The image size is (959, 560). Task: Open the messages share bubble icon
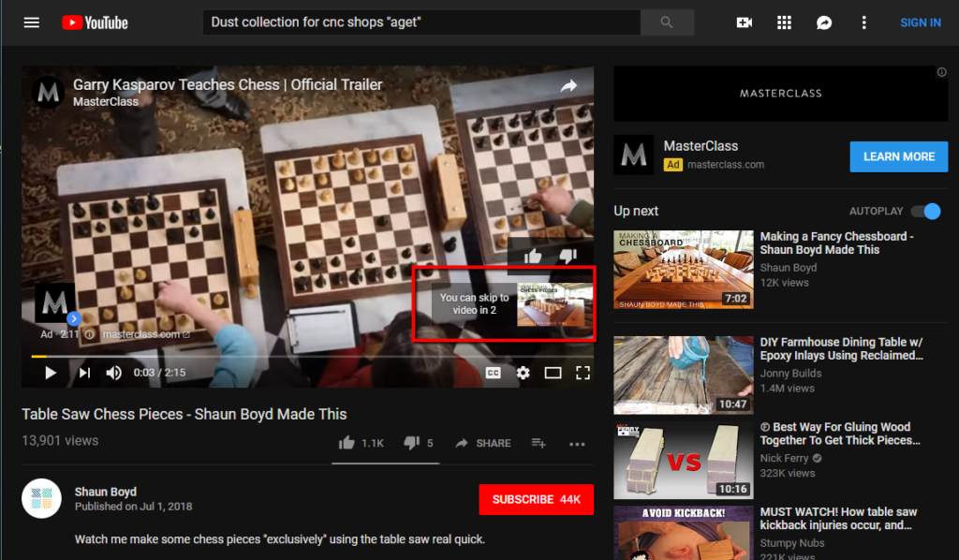[x=824, y=22]
